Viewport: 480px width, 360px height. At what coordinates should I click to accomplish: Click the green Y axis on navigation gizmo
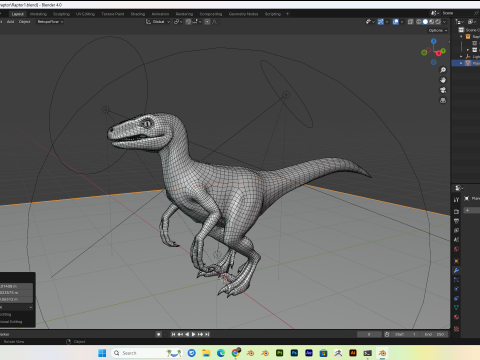(x=443, y=51)
